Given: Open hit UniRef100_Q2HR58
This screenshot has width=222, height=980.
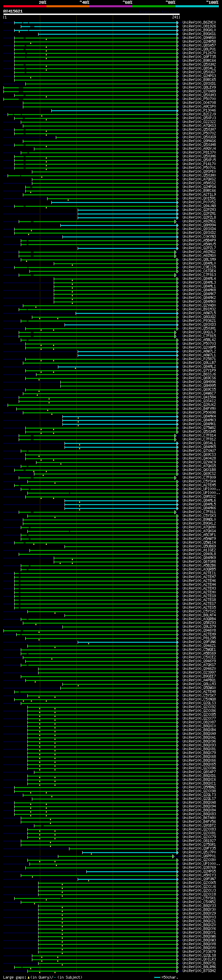Looking at the screenshot, I should 199,41.
